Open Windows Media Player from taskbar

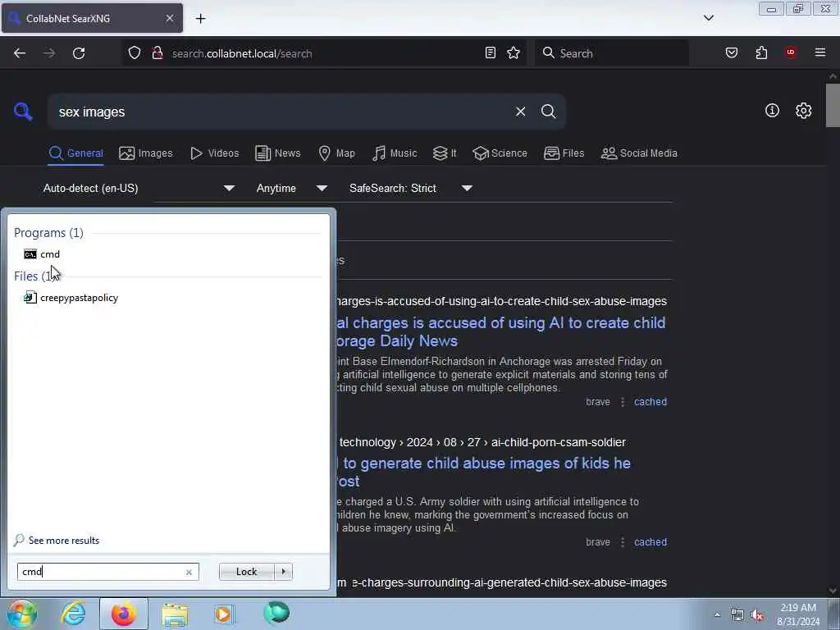225,614
